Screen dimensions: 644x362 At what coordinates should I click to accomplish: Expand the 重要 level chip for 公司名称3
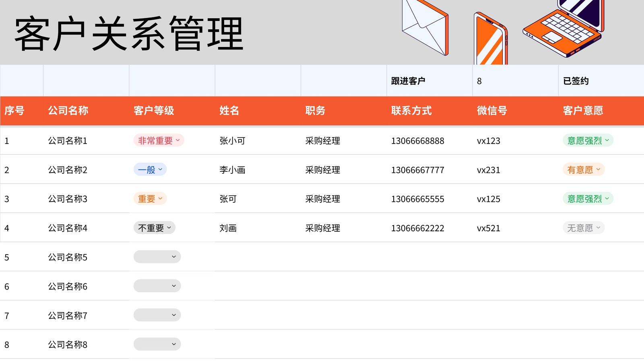[150, 199]
